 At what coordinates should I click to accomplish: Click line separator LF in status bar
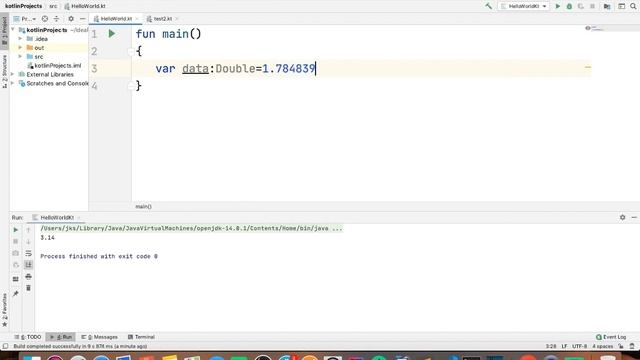click(x=564, y=347)
